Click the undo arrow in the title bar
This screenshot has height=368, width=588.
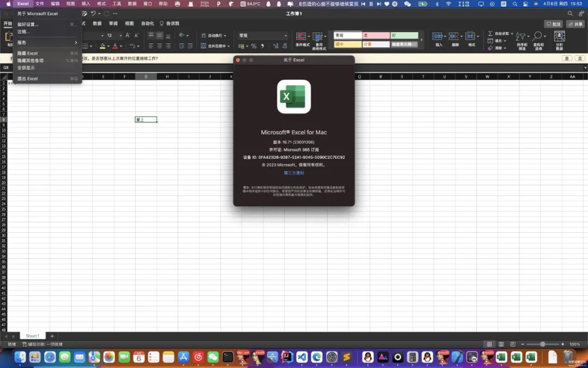(93, 14)
